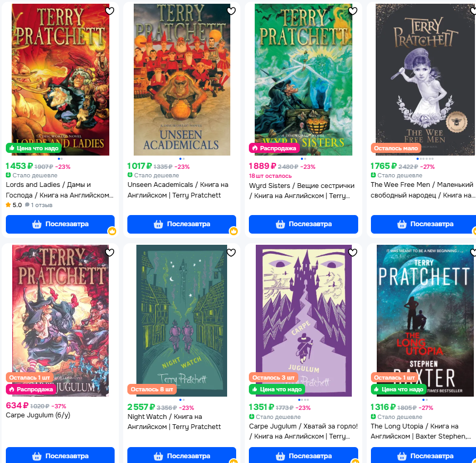Click crown badge on Lords and Ladies card

coord(112,231)
